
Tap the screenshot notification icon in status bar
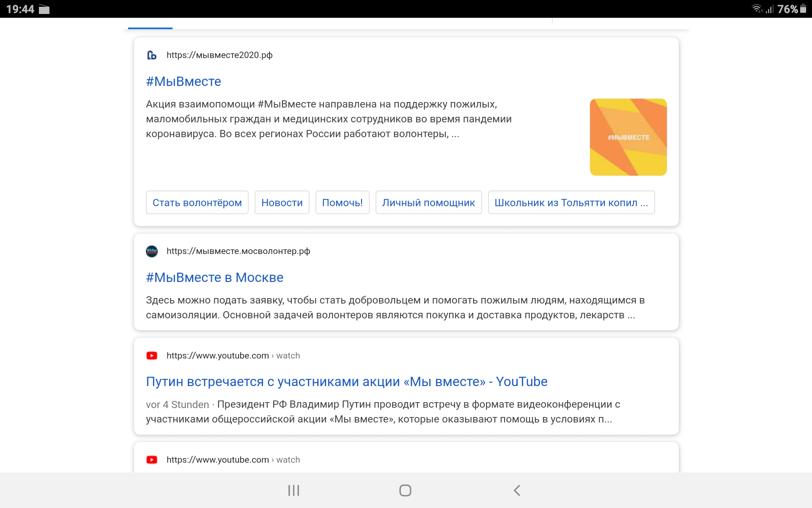coord(44,9)
